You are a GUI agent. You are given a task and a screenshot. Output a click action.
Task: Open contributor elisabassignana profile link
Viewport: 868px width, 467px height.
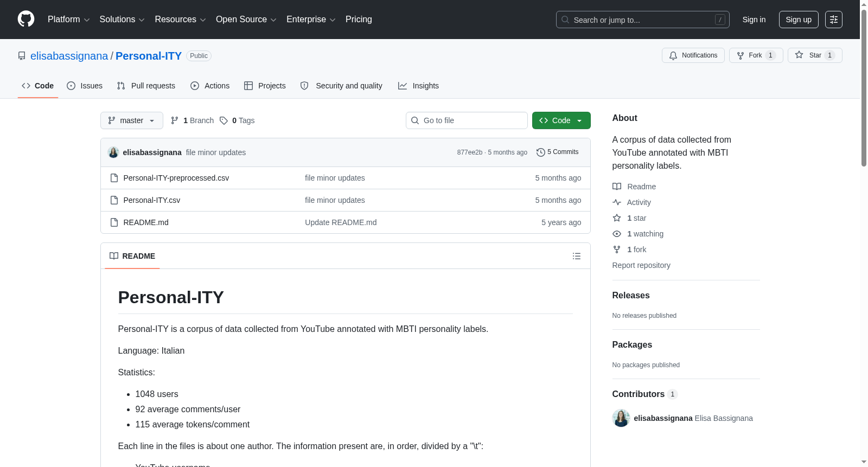point(663,418)
